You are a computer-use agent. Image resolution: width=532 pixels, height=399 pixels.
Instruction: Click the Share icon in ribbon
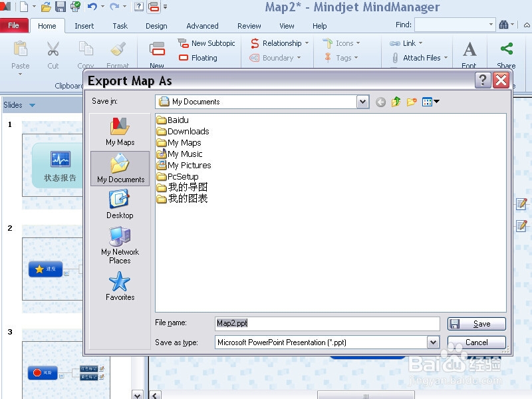pyautogui.click(x=506, y=49)
